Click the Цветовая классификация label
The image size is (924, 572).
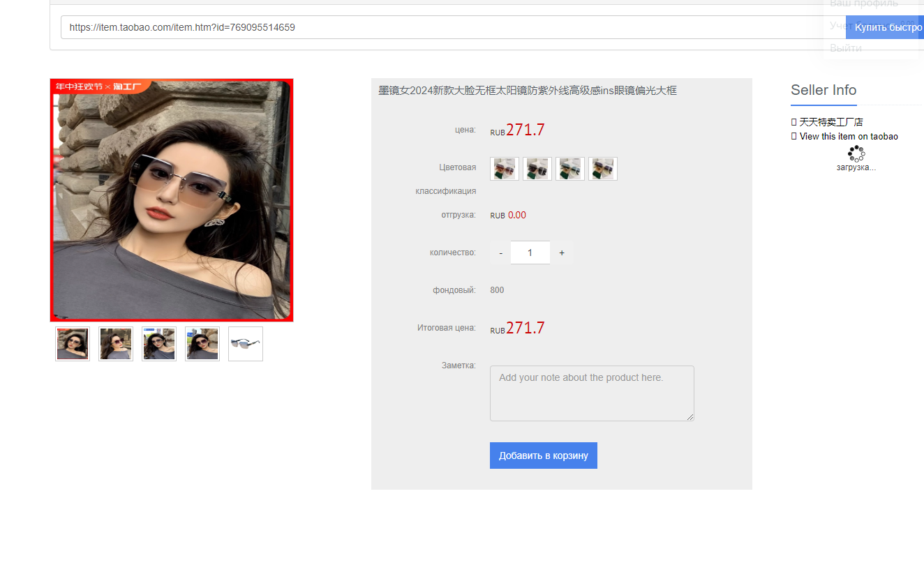(446, 179)
